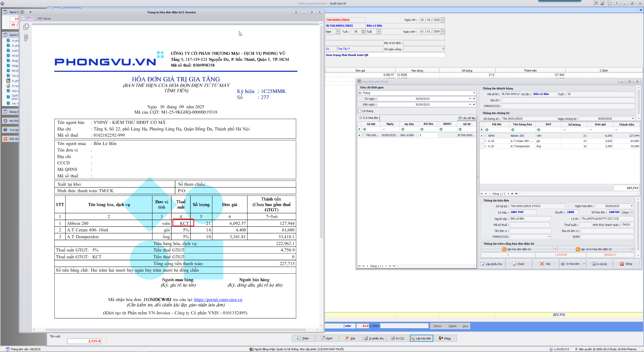
Task: Open dropdown arrow next to In hóa đơn
Action: click(584, 264)
